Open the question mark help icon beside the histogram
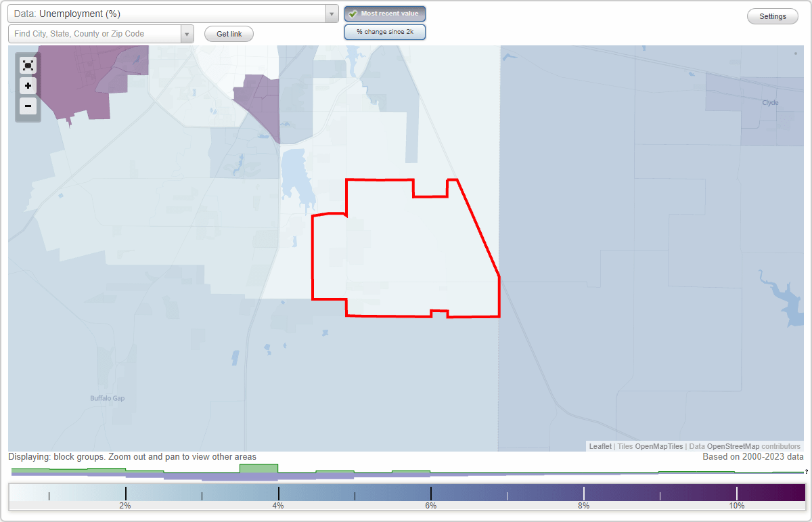Image resolution: width=812 pixels, height=522 pixels. 807,472
